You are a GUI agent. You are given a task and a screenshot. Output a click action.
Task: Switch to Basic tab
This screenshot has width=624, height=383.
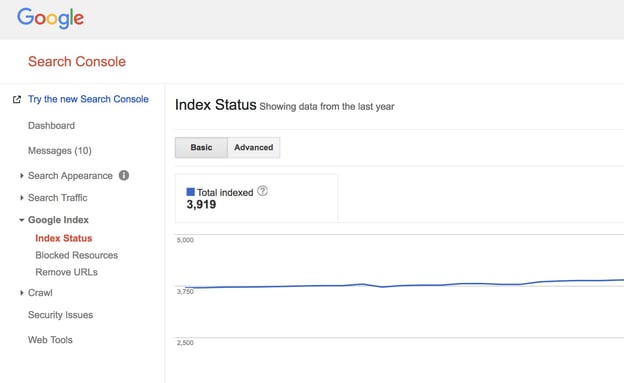pyautogui.click(x=201, y=148)
